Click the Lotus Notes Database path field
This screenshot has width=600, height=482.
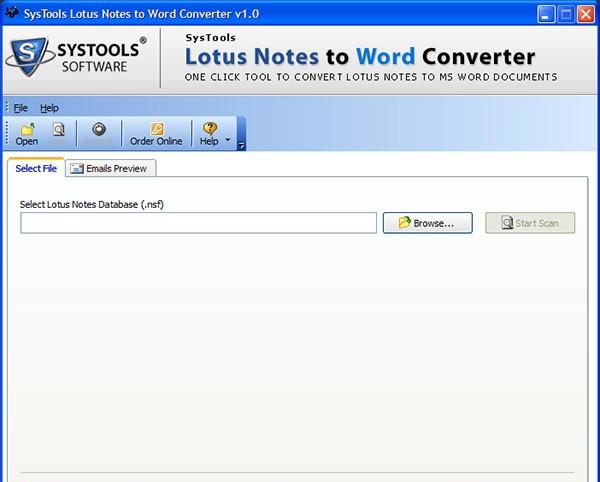tap(198, 223)
